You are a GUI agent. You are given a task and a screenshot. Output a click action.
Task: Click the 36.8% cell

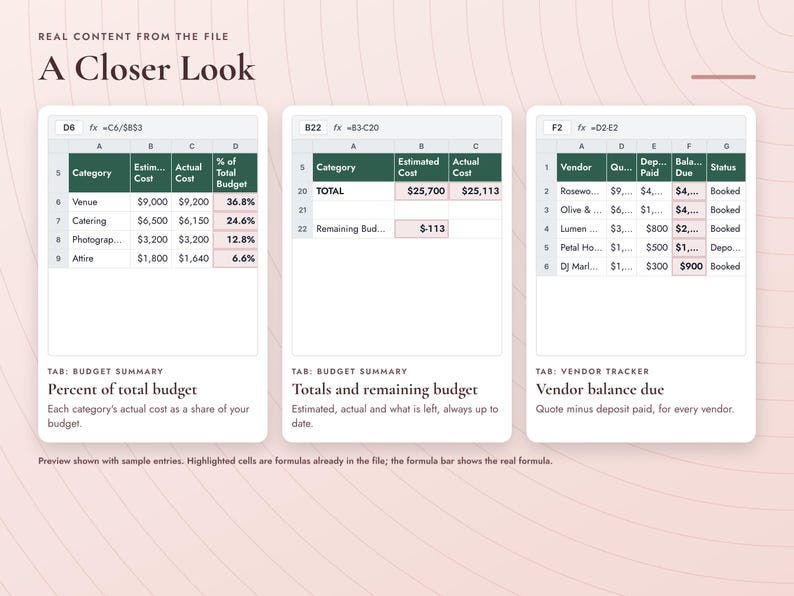(235, 202)
